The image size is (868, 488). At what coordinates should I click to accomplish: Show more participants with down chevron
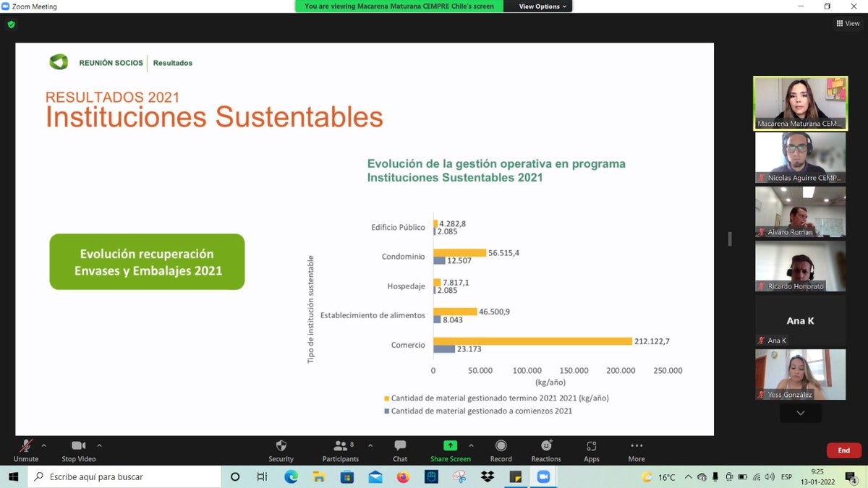pyautogui.click(x=800, y=413)
